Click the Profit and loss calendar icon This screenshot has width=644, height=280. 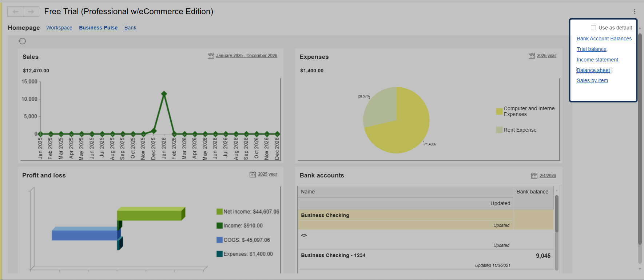(253, 175)
